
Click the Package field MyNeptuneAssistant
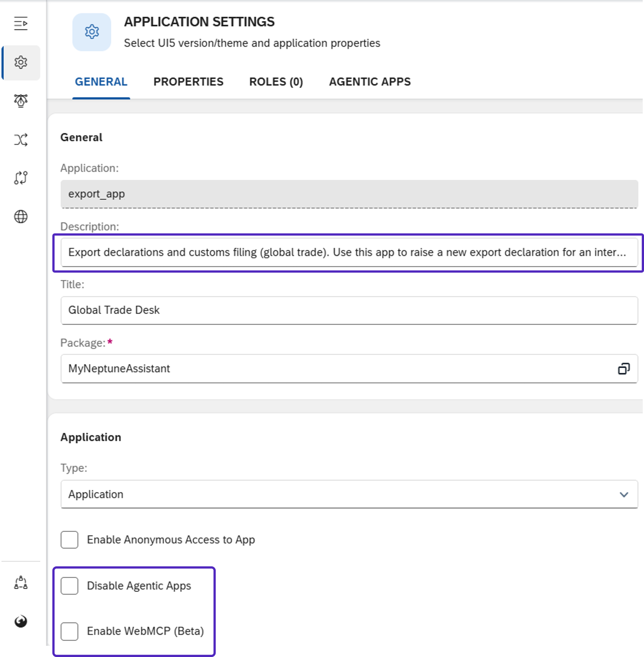point(349,368)
